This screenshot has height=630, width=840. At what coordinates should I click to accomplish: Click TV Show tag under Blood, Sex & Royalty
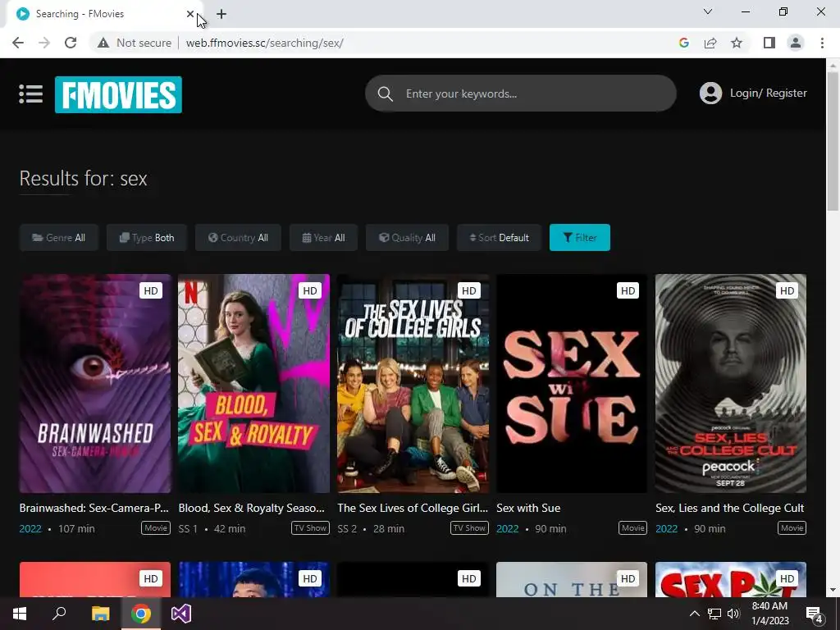[x=310, y=528]
